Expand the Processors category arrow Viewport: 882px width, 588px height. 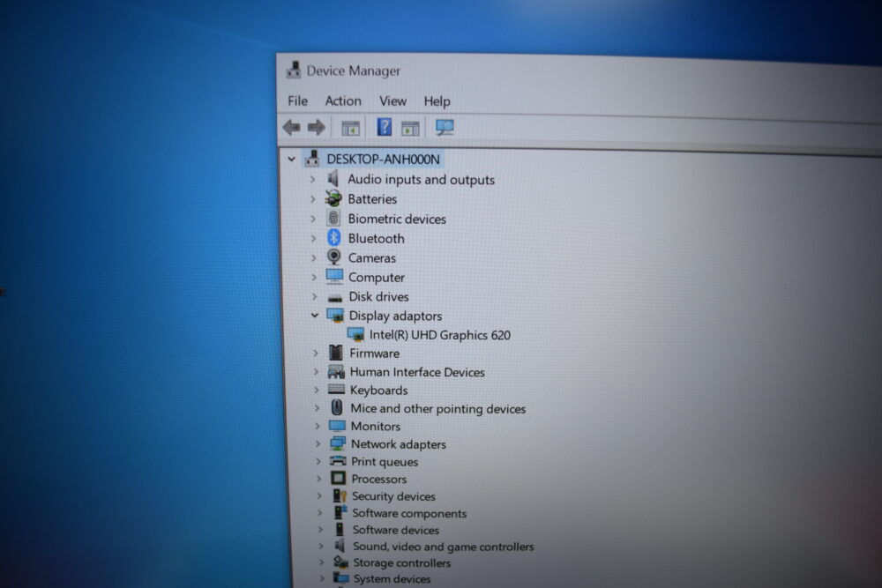[x=319, y=479]
